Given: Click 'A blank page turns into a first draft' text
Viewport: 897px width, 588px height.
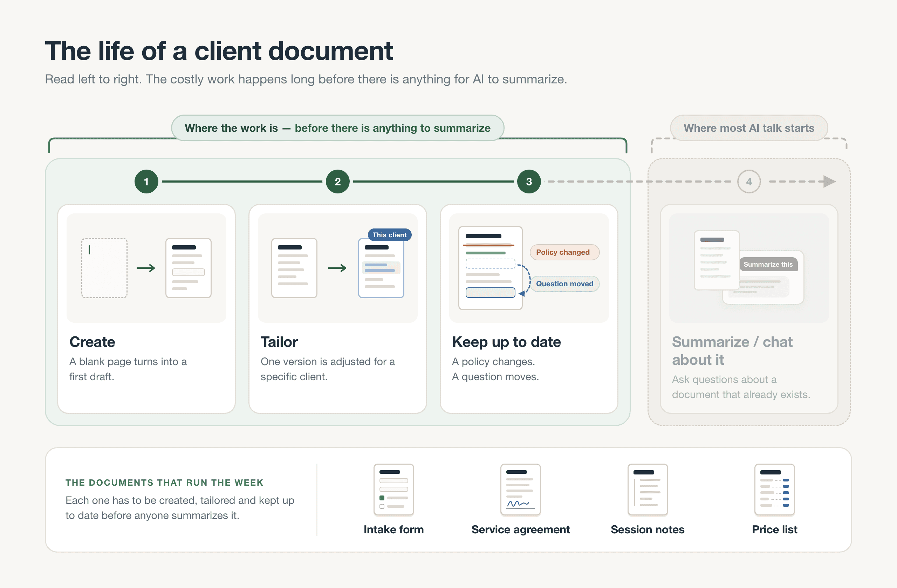Looking at the screenshot, I should click(128, 369).
